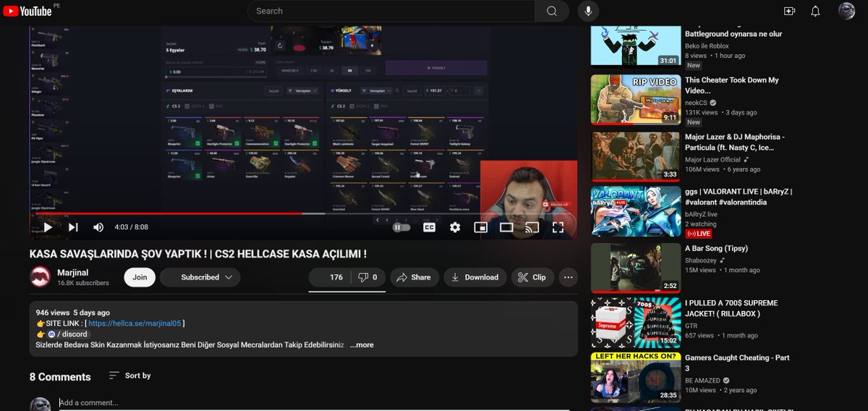Image resolution: width=868 pixels, height=411 pixels.
Task: Open the Create video icon
Action: pyautogui.click(x=789, y=11)
